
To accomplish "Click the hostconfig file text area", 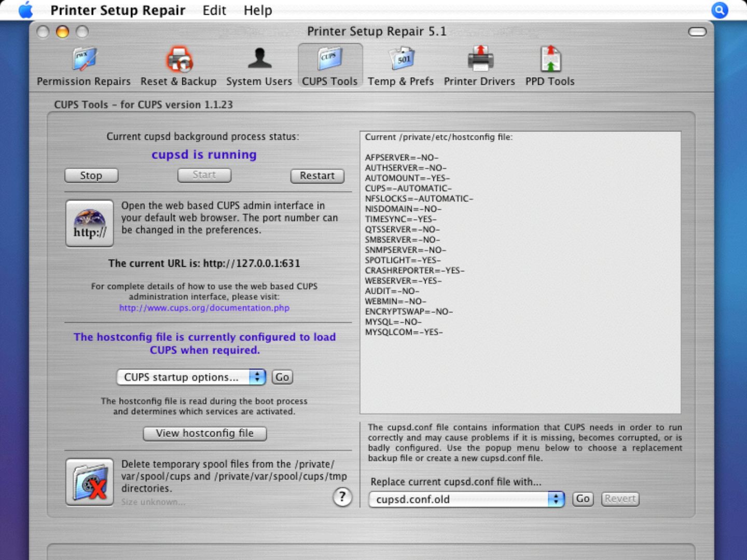I will click(520, 273).
